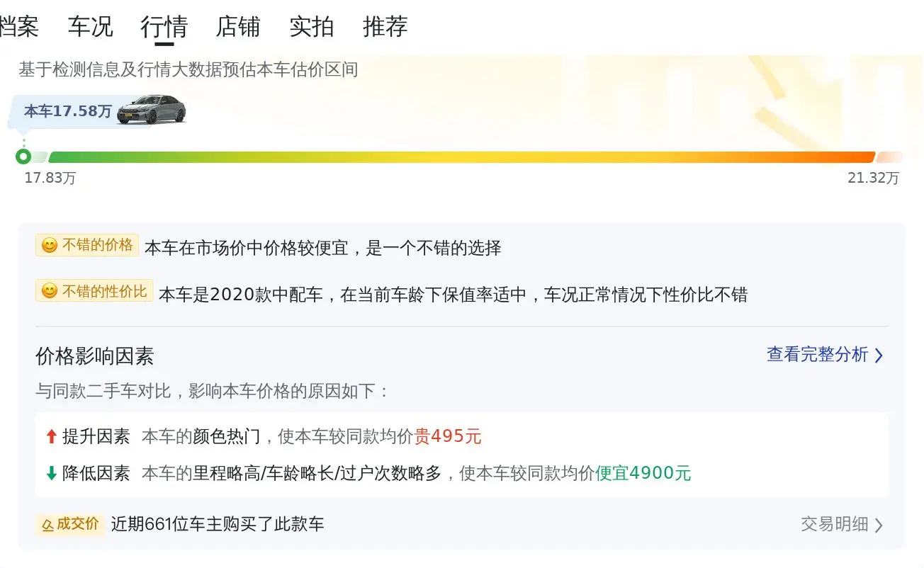Expand the chevron next to 交易明细

point(879,525)
